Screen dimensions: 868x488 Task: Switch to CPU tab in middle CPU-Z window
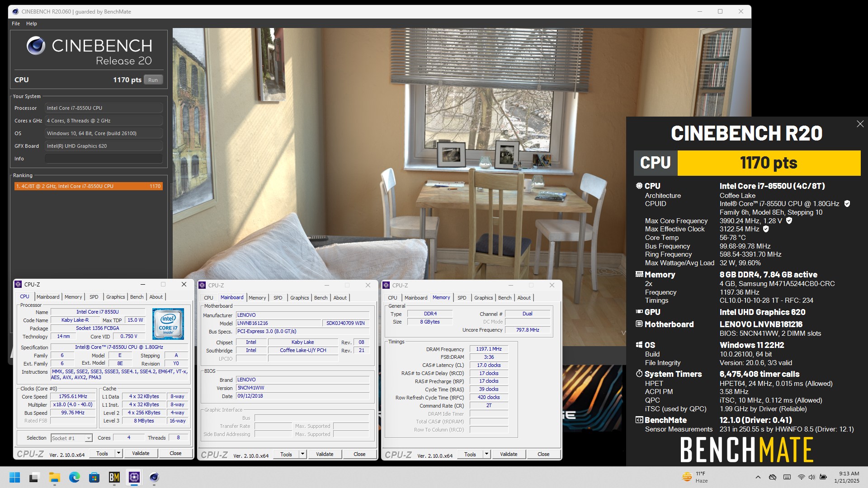(208, 298)
